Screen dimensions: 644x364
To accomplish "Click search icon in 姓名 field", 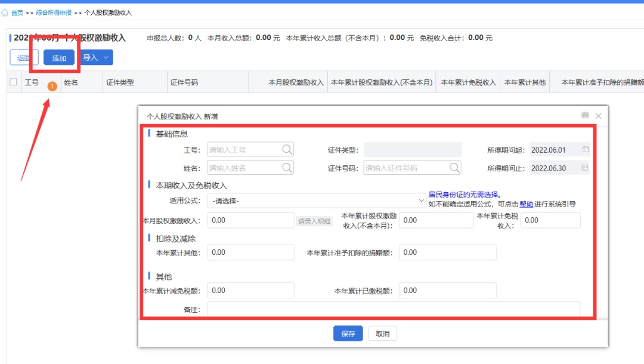I will pos(287,168).
